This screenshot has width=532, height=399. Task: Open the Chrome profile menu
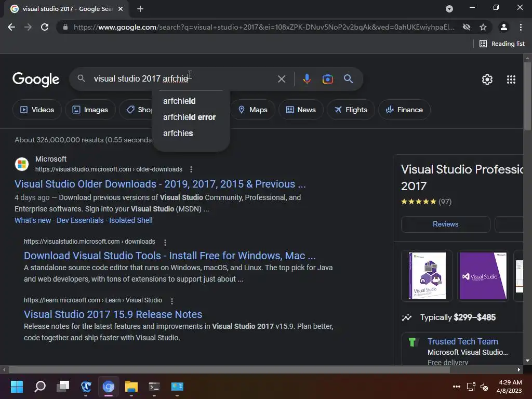pyautogui.click(x=504, y=27)
